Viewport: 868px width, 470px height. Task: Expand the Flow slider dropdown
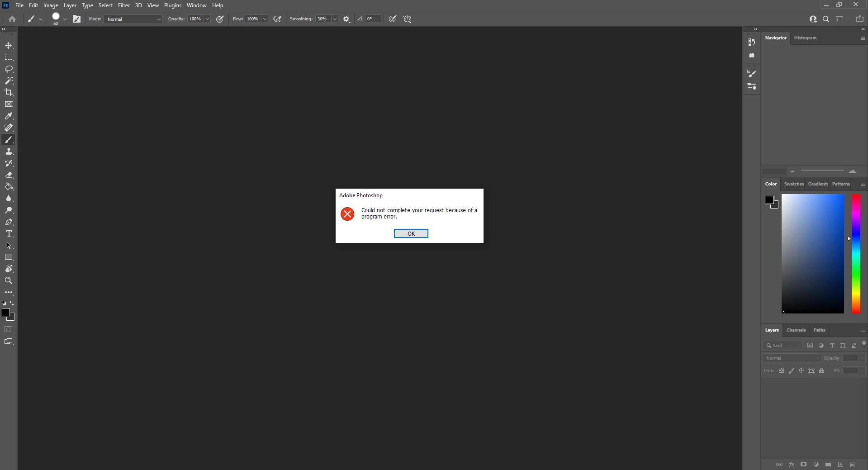265,19
